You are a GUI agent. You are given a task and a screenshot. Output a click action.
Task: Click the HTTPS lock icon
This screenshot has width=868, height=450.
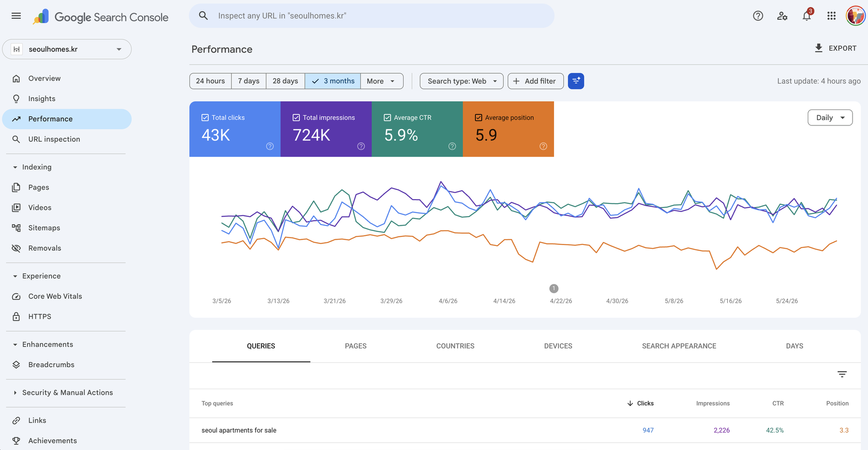(16, 317)
